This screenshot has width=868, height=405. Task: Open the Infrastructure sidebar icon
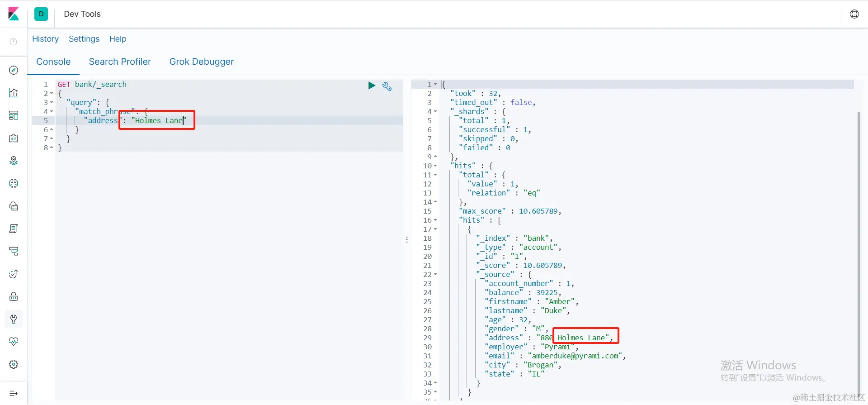tap(14, 206)
